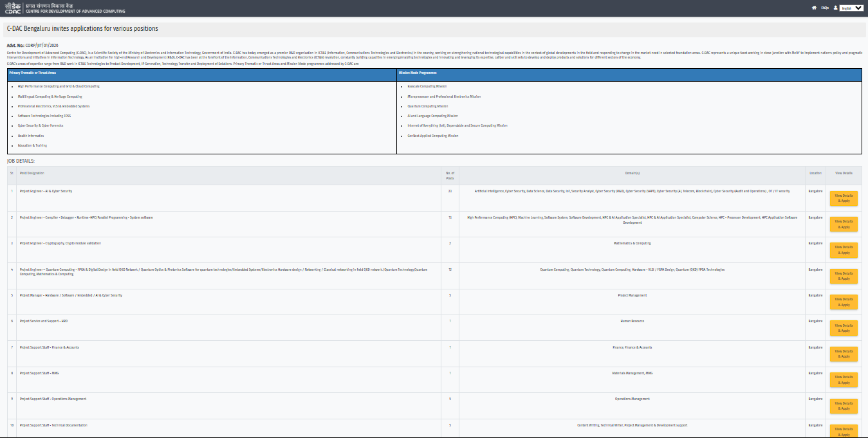Click the No. of Posts column header
This screenshot has height=438, width=868.
[450, 174]
